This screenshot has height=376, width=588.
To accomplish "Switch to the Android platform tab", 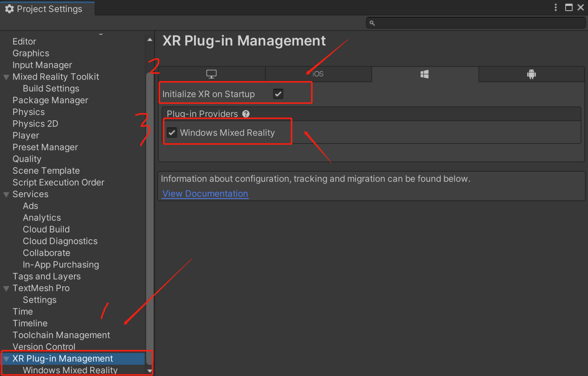I will click(531, 74).
